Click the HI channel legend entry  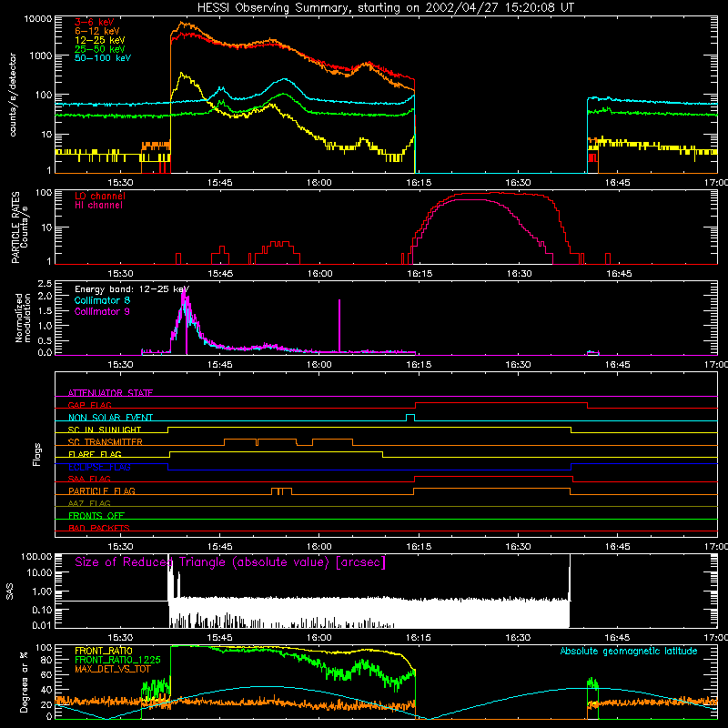click(99, 205)
